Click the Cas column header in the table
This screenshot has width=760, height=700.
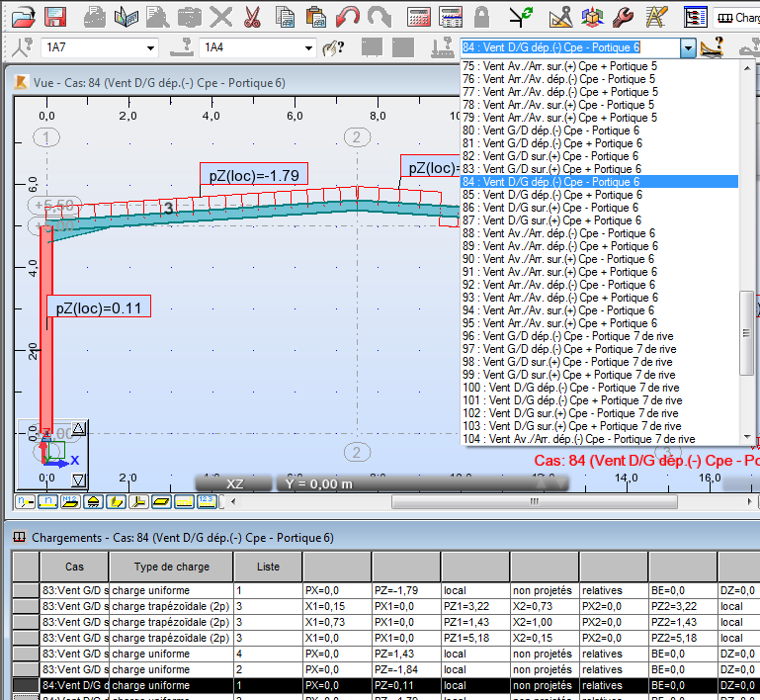pyautogui.click(x=74, y=567)
